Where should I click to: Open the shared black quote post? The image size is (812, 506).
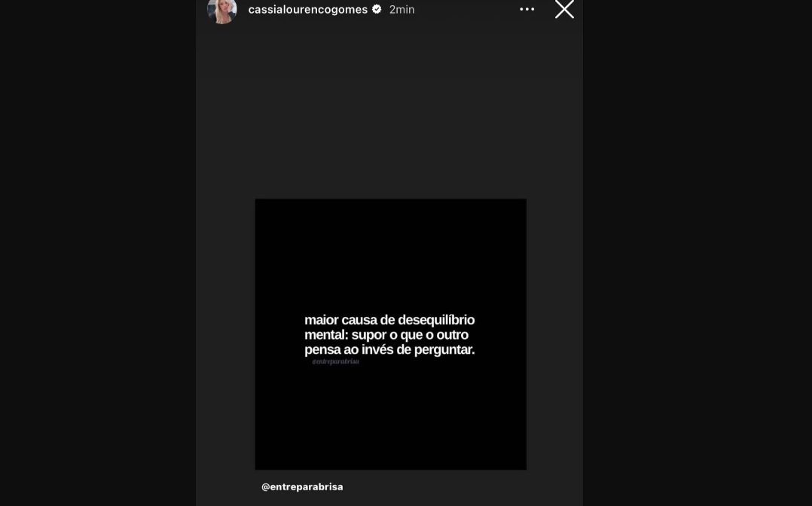tap(390, 334)
